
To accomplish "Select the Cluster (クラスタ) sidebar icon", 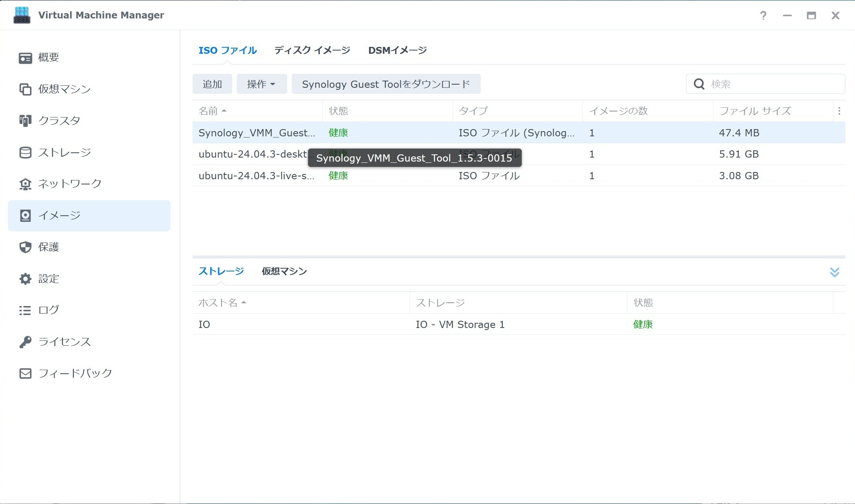I will [x=25, y=121].
